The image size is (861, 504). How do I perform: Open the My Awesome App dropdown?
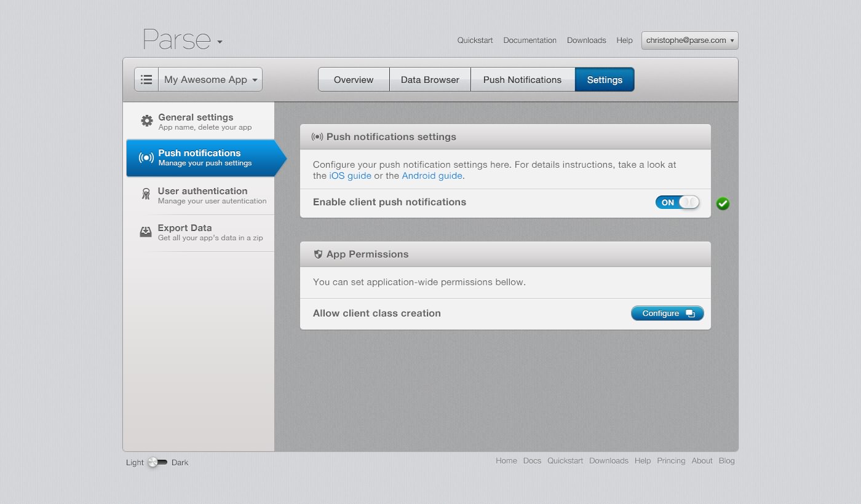[210, 79]
